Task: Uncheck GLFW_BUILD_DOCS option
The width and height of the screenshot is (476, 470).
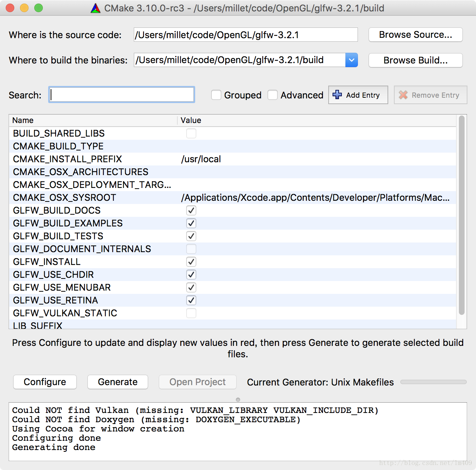Action: (191, 210)
